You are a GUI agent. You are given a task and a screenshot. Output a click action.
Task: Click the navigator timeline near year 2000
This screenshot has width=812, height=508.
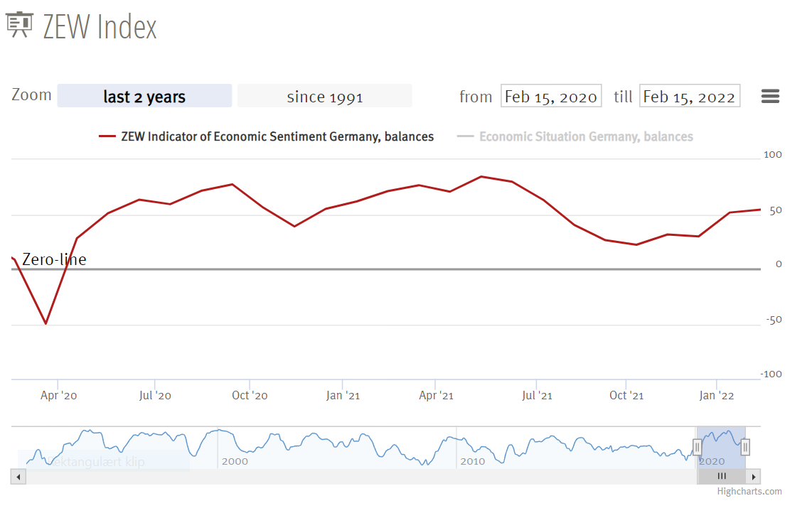click(x=235, y=448)
